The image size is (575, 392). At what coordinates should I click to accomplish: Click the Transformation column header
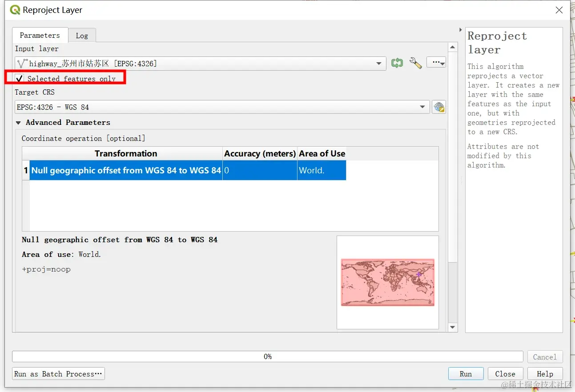[x=126, y=153]
